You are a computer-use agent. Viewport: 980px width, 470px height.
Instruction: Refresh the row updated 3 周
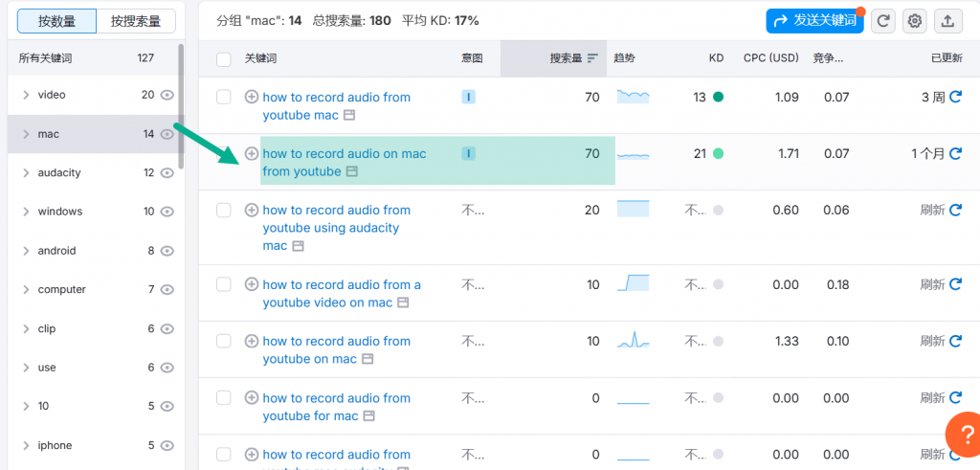coord(956,97)
